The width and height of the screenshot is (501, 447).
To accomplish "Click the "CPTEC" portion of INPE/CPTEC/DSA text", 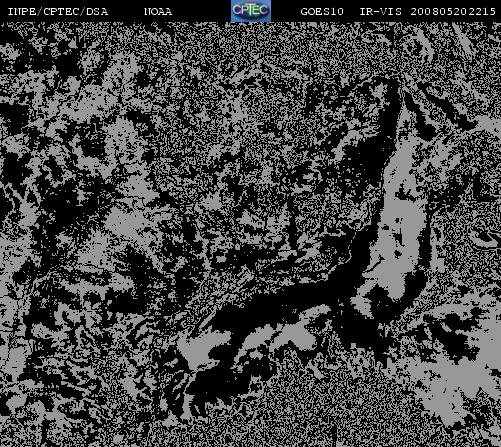I will tap(61, 12).
